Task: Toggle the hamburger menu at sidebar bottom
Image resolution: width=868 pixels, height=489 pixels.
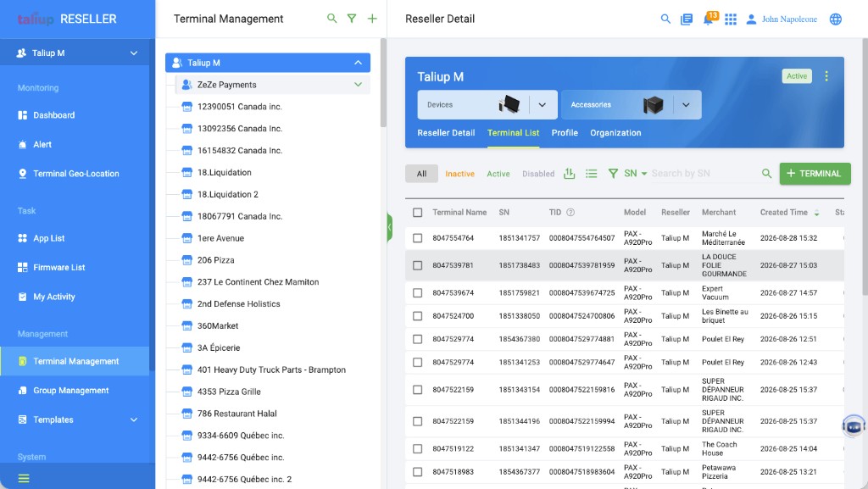Action: point(23,479)
